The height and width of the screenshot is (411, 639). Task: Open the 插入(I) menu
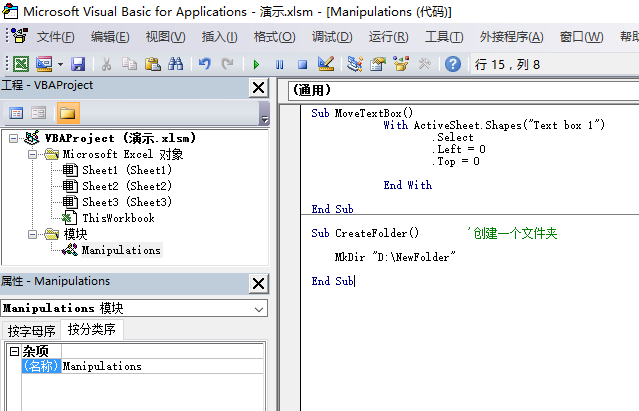point(219,37)
